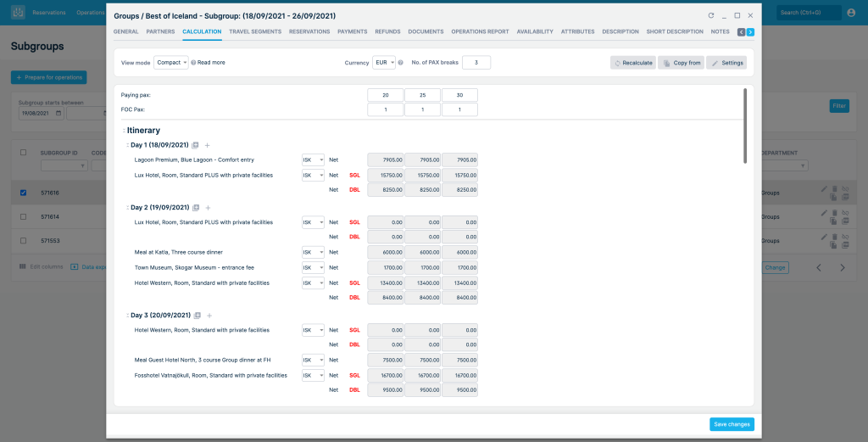868x442 pixels.
Task: Click the calculation panel vertical scrollbar
Action: point(745,126)
